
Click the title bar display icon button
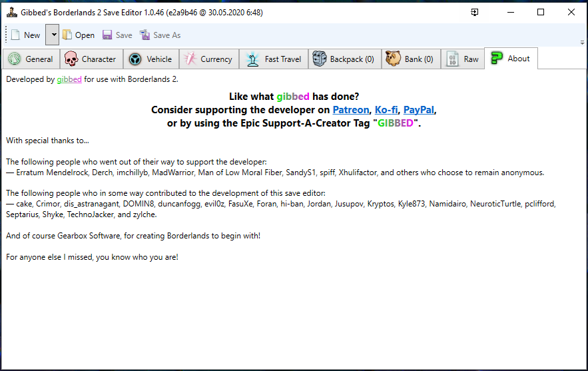(x=474, y=13)
